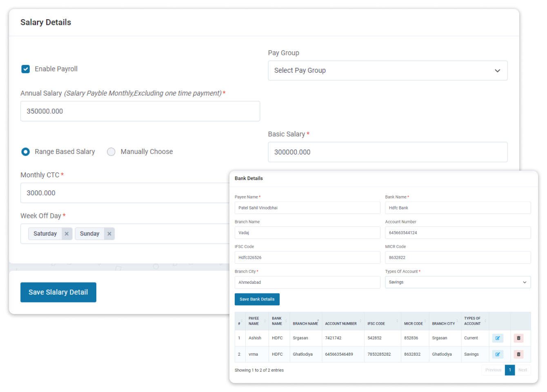Image resolution: width=547 pixels, height=392 pixels.
Task: Go to the Next table page
Action: coord(523,370)
